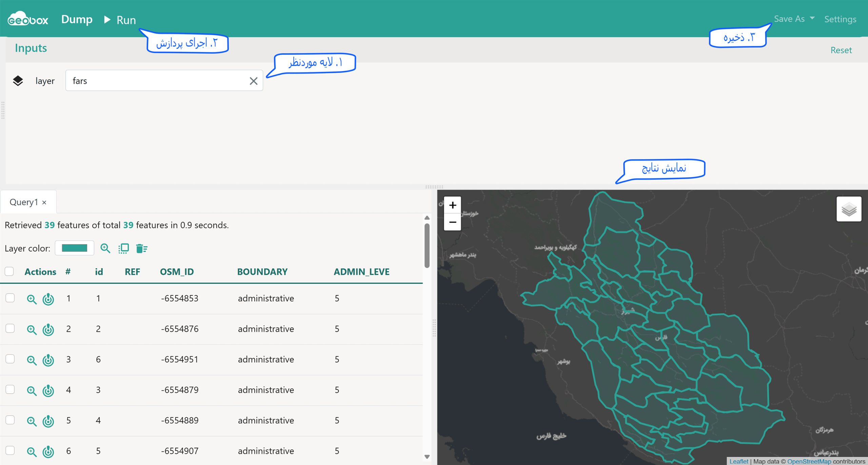
Task: Sort by the ADMIN_LEVE column header
Action: tap(361, 272)
